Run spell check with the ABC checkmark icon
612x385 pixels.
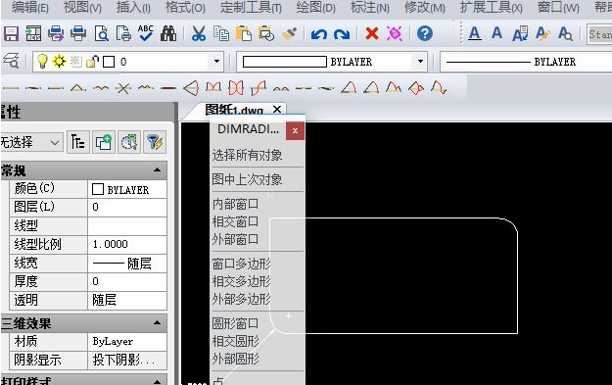coord(146,34)
